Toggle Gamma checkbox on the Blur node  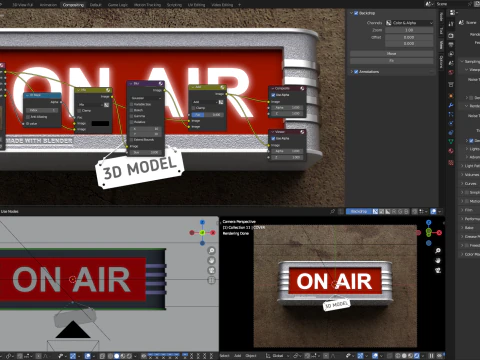pyautogui.click(x=131, y=116)
